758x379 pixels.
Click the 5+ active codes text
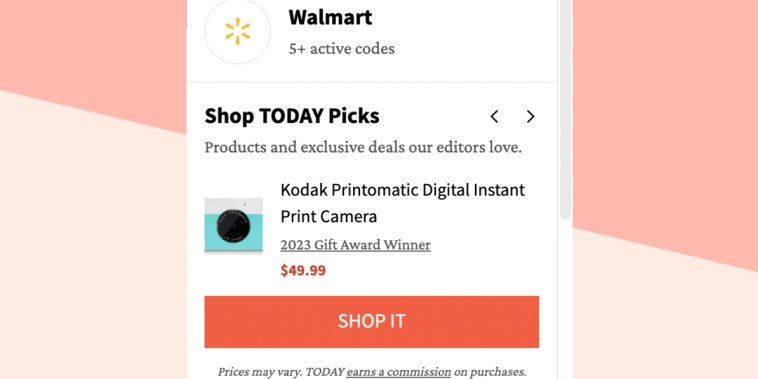pos(342,49)
